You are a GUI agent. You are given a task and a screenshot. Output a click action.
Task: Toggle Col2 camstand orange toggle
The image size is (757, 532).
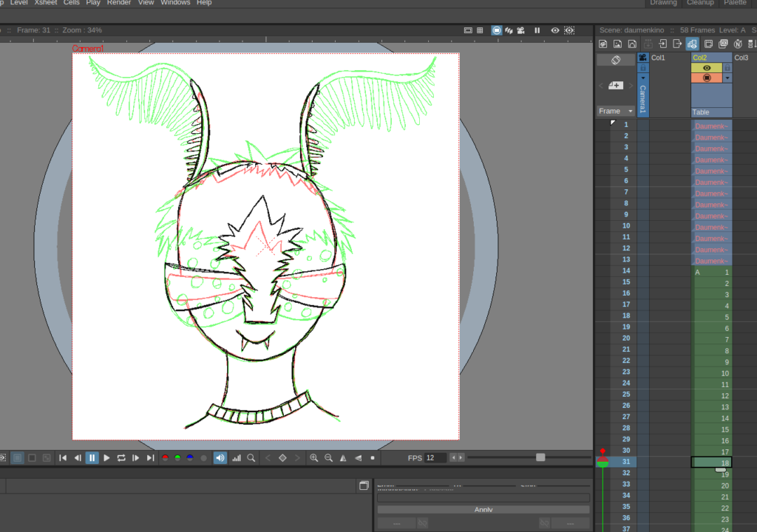707,78
